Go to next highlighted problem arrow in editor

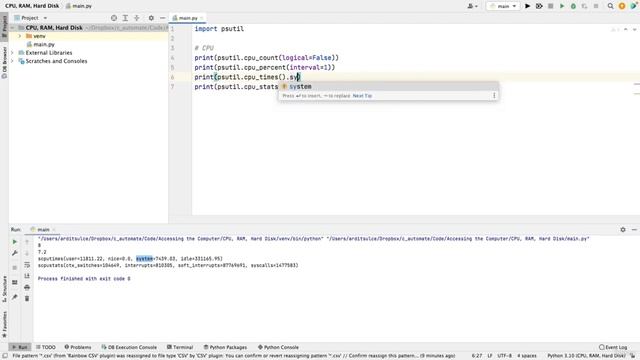(x=634, y=29)
